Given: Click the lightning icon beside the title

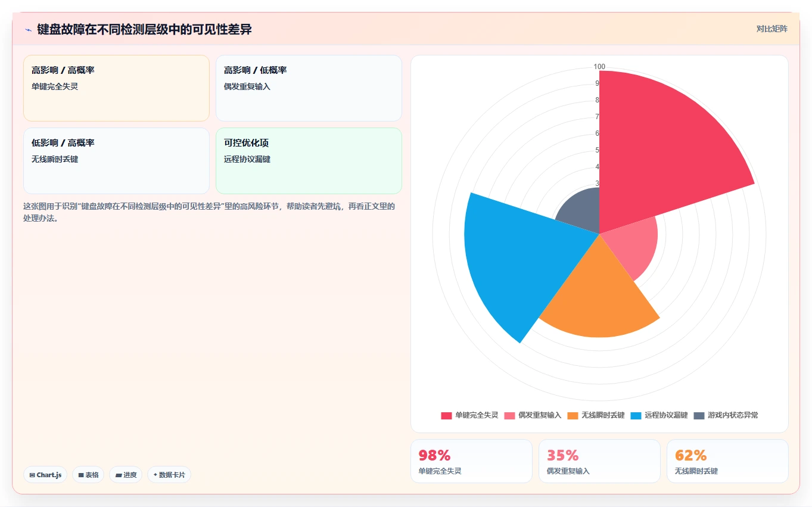Looking at the screenshot, I should (x=28, y=29).
